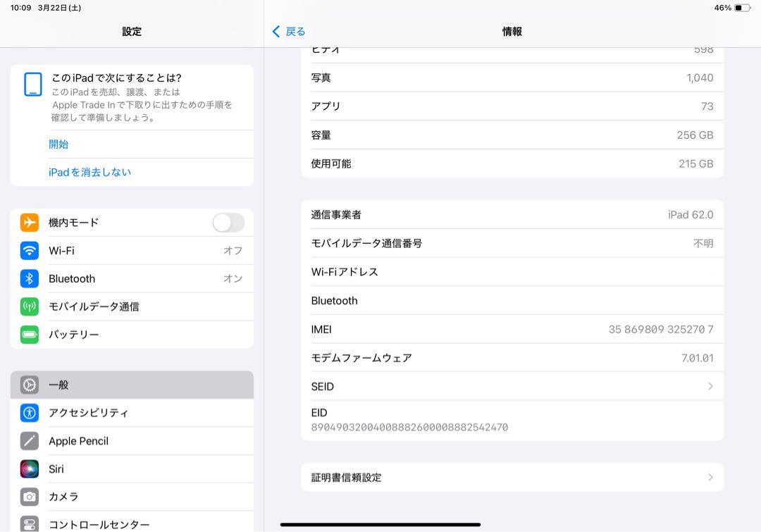Toggle the Airplane Mode (機内モード) switch
This screenshot has width=761, height=532.
pyautogui.click(x=228, y=223)
